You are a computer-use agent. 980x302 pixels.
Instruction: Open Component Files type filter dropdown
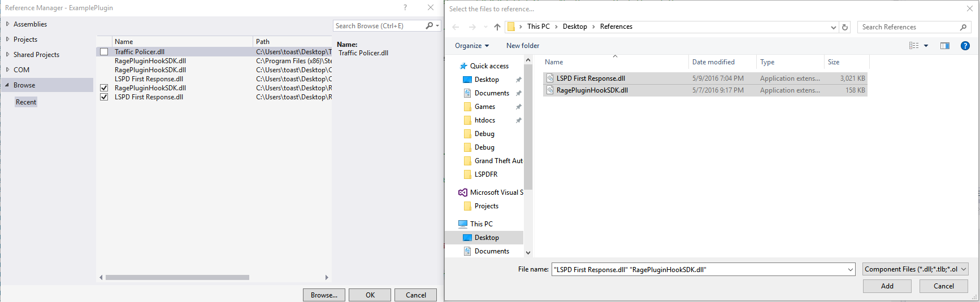coord(964,269)
